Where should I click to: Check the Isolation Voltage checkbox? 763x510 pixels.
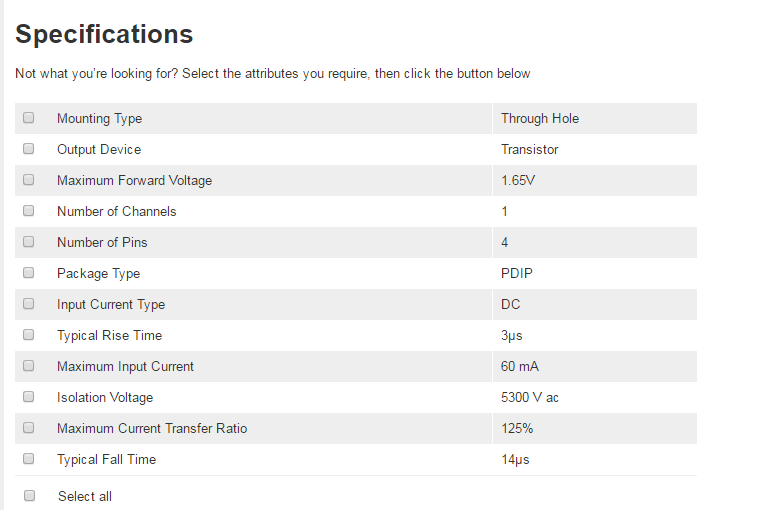click(x=29, y=397)
